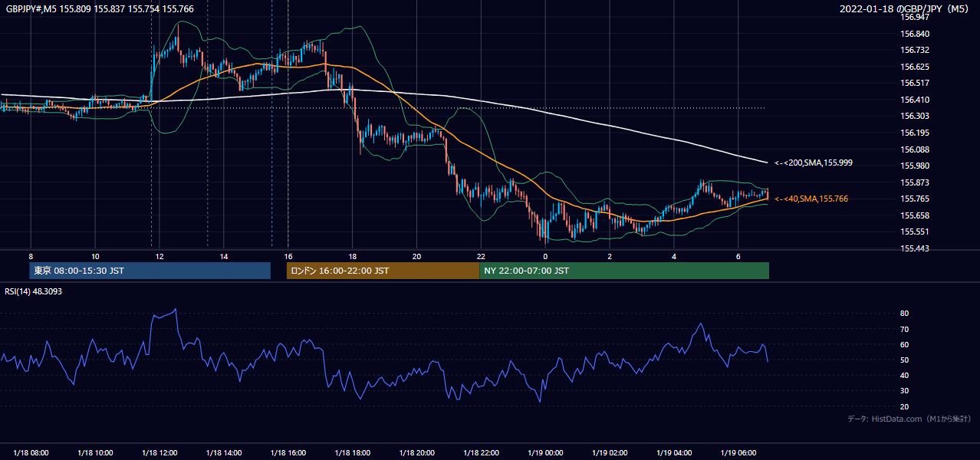Click hour label 22 under the price chart
Viewport: 980px width, 460px height.
point(482,256)
